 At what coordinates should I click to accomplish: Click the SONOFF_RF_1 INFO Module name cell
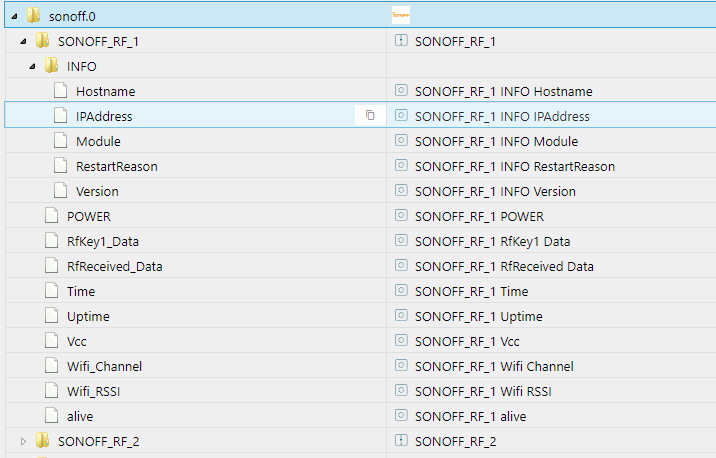point(496,141)
